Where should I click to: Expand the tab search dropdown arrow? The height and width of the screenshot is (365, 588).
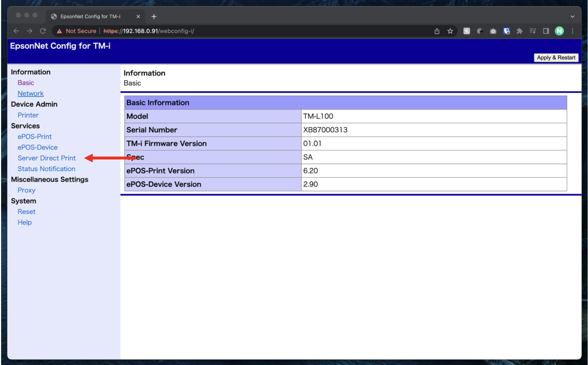pos(572,17)
